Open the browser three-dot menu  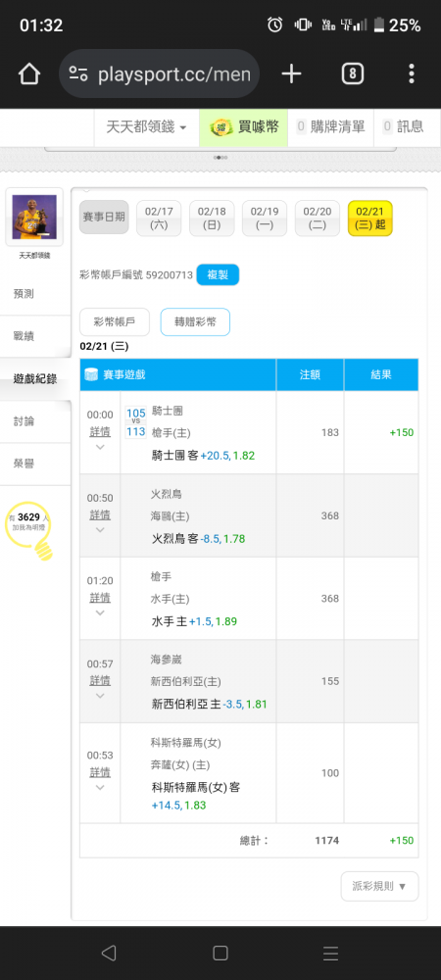click(x=411, y=74)
